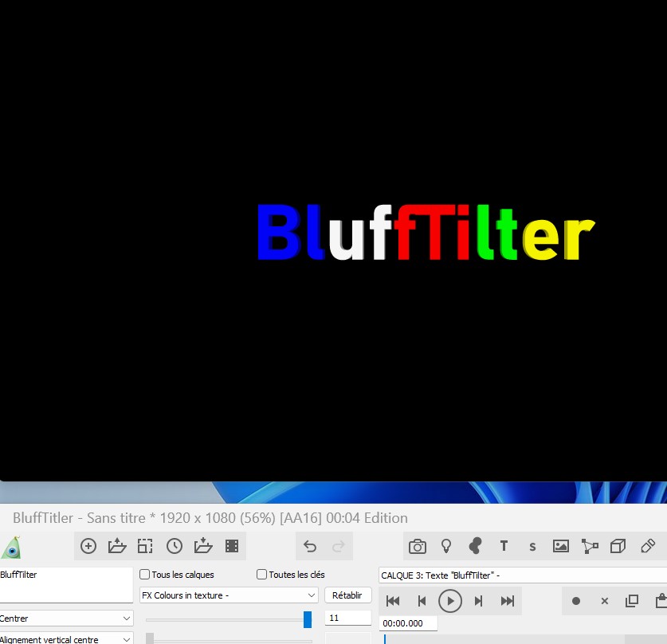Click the BluffTitler title bar text
This screenshot has height=644, width=667.
click(210, 518)
